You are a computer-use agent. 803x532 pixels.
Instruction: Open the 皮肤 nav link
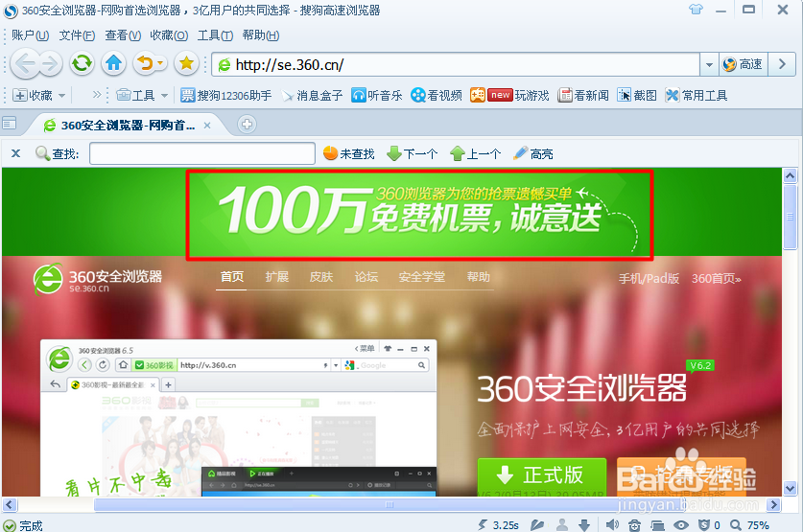click(x=321, y=277)
